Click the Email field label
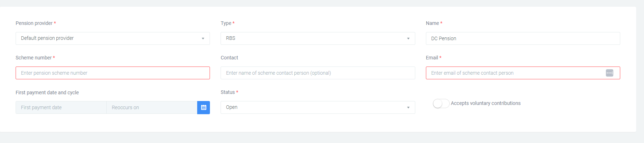 click(432, 58)
